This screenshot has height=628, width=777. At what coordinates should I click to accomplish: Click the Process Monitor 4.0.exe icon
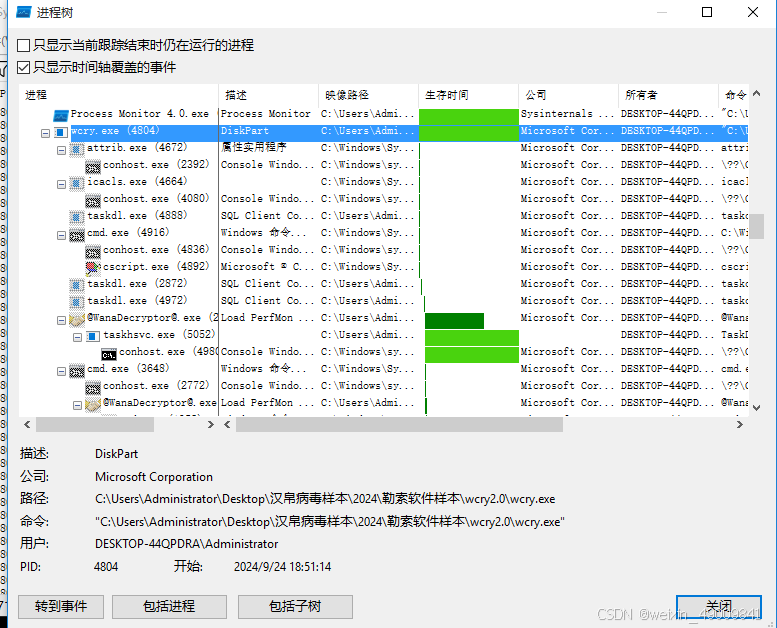[x=60, y=115]
